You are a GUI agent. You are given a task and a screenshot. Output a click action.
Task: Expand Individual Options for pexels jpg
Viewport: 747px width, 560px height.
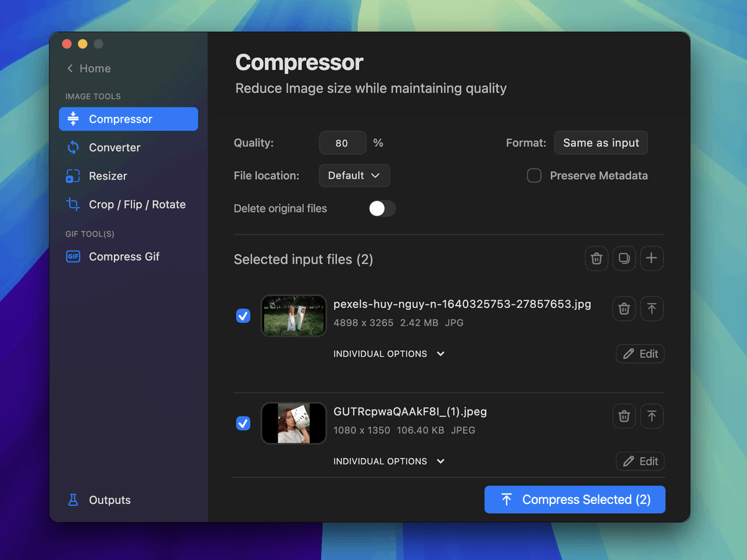[389, 353]
